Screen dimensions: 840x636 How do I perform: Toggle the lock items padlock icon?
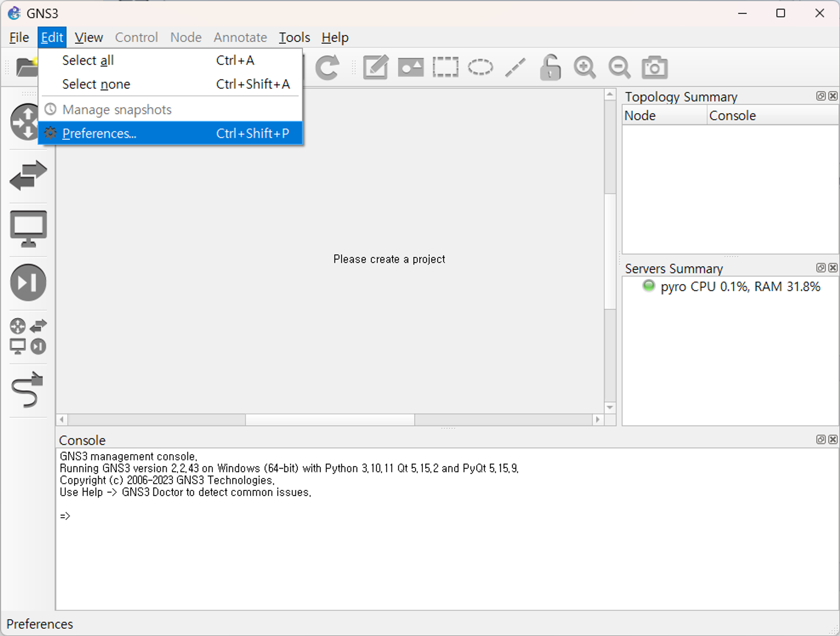[550, 67]
